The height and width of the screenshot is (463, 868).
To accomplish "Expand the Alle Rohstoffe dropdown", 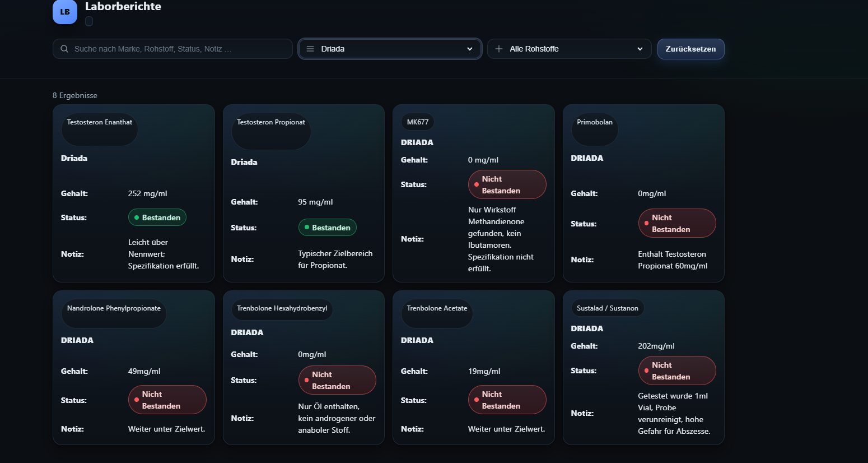I will (x=568, y=49).
